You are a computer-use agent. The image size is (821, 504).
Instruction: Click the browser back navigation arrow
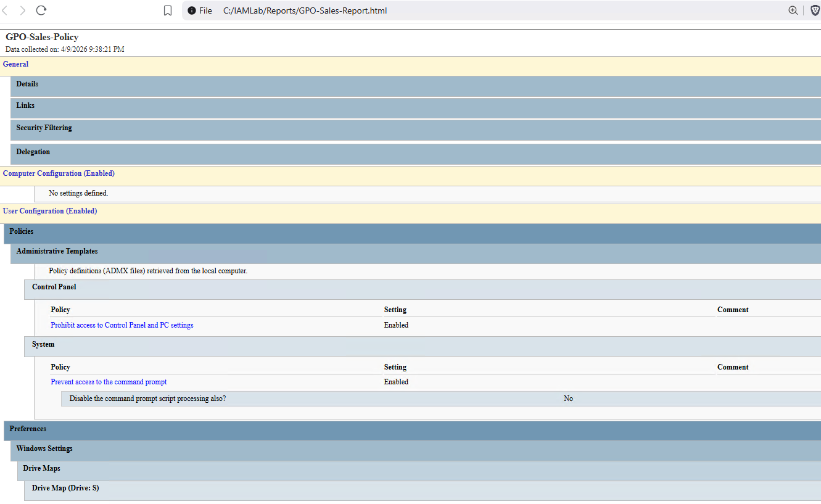(6, 10)
